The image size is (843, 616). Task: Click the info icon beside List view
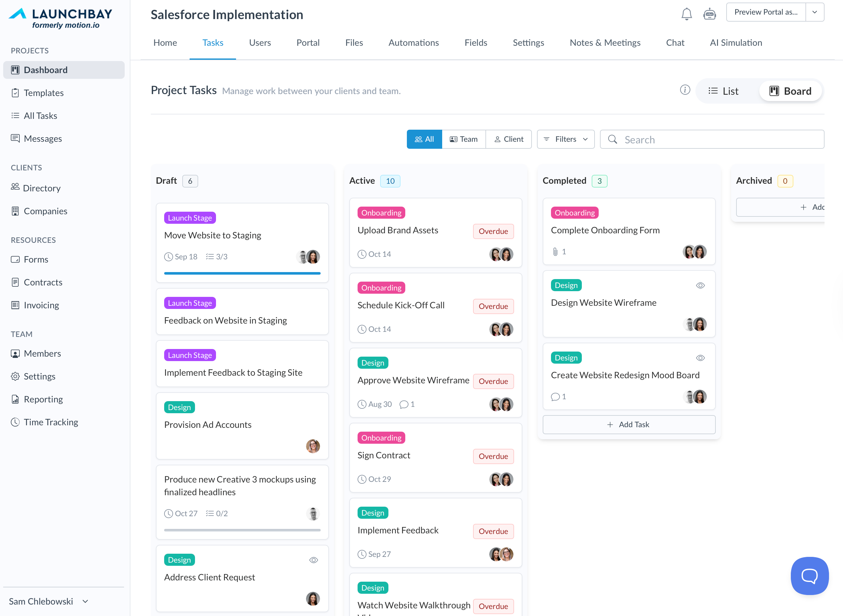pos(685,90)
